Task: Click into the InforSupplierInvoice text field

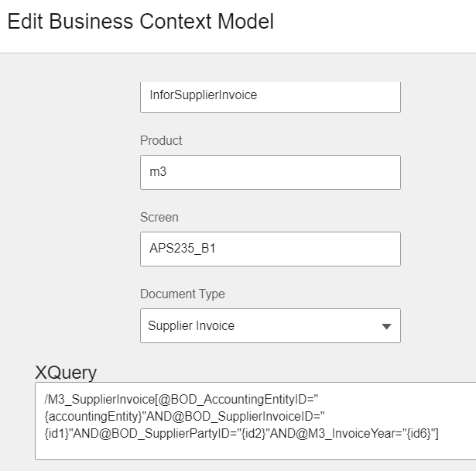Action: 269,95
